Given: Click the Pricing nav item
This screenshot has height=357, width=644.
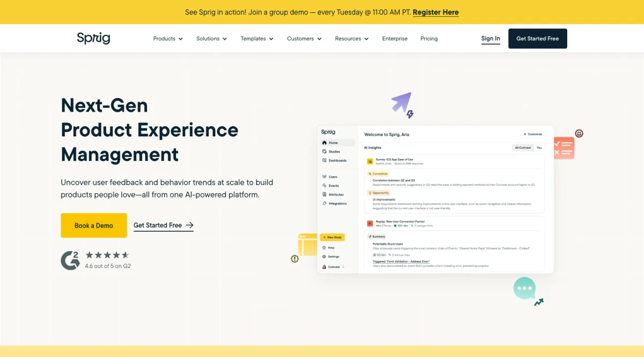Looking at the screenshot, I should (429, 38).
